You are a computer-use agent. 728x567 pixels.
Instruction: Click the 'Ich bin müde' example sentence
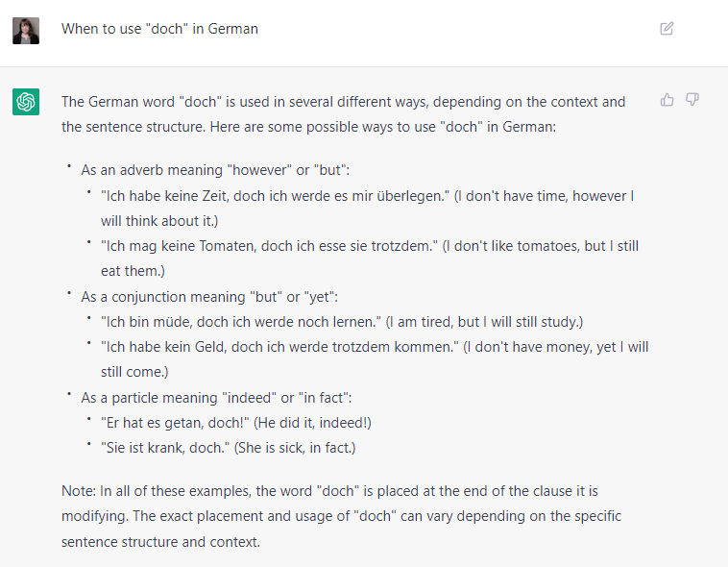pos(342,322)
